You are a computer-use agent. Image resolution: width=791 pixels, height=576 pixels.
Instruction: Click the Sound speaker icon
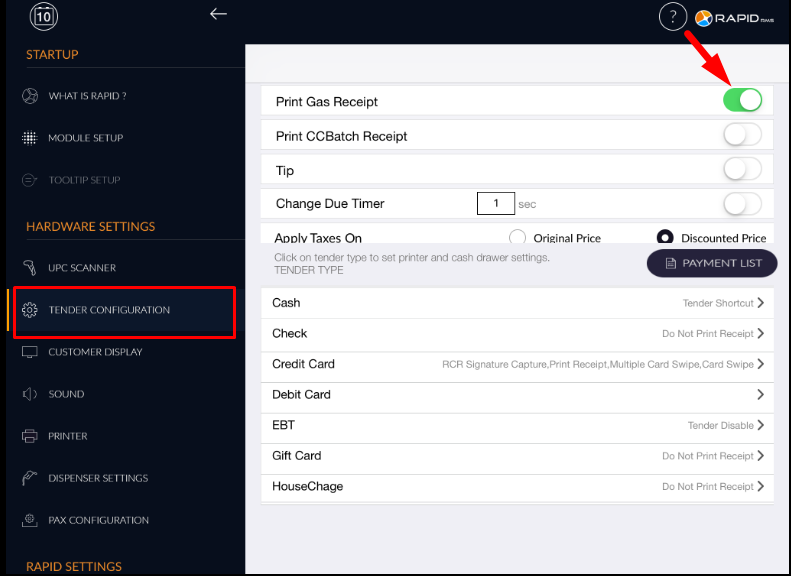click(30, 394)
